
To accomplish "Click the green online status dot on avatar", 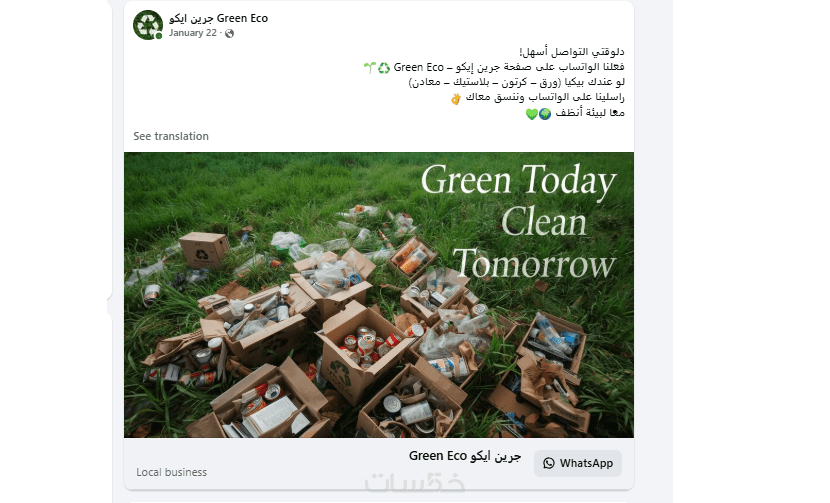I will [158, 36].
